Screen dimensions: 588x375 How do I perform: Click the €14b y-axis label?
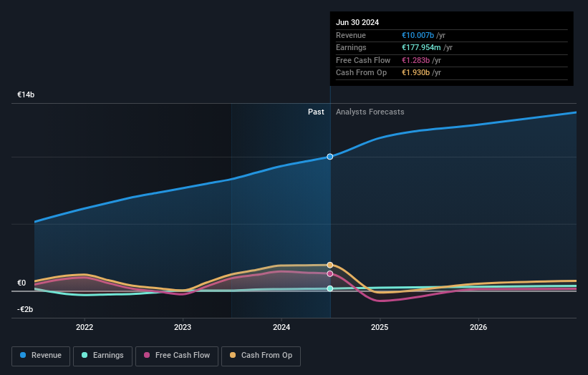point(26,94)
